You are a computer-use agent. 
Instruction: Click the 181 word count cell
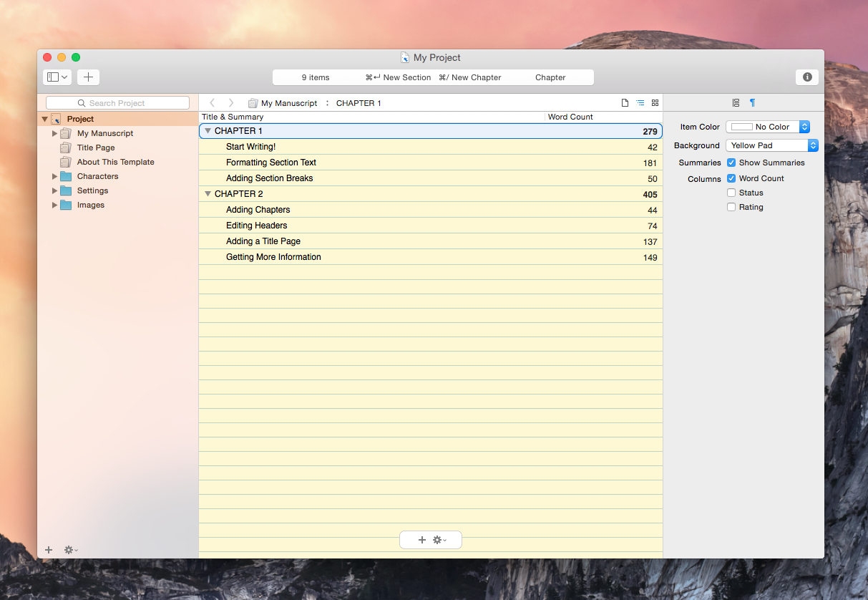tap(650, 163)
